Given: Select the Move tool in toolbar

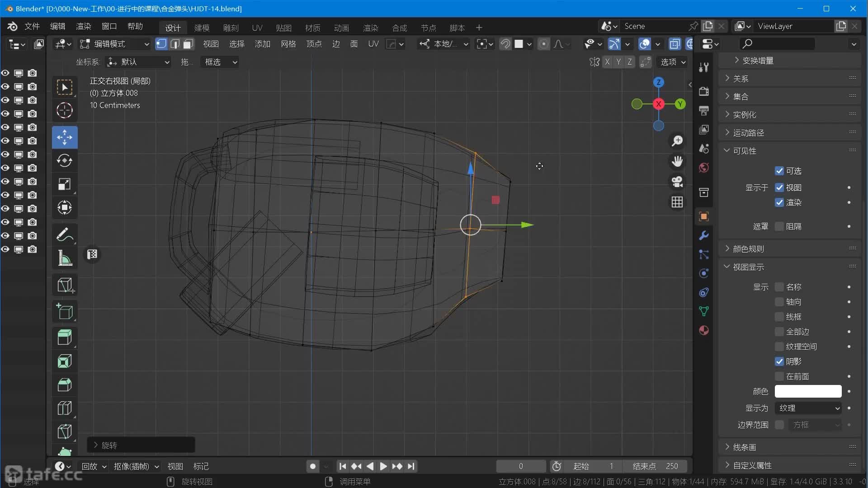Looking at the screenshot, I should (x=65, y=137).
